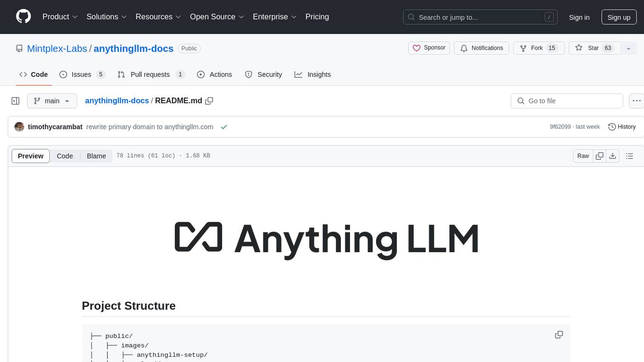The height and width of the screenshot is (362, 644).
Task: Switch to the Security tab
Action: [263, 74]
